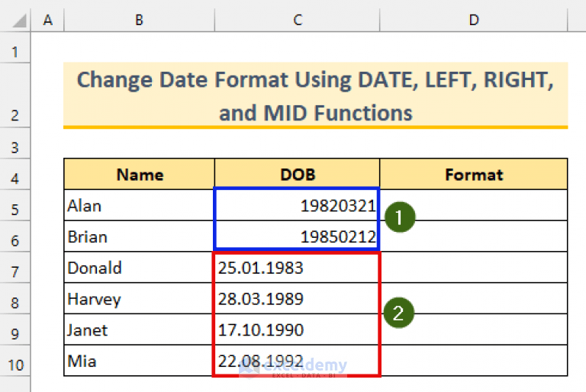Select row 3 header
Viewport: 586px width, 392px height.
[x=15, y=143]
